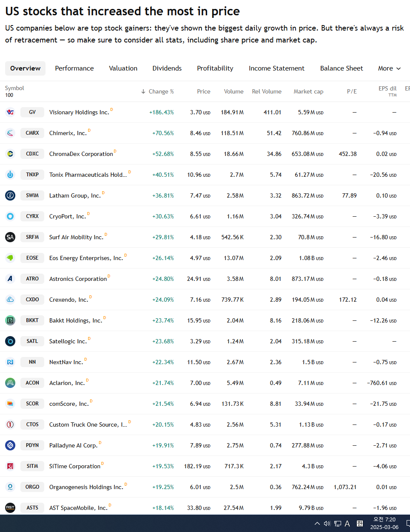Open the Chimerix, Inc. link
Viewport: 410px width, 532px height.
[68, 133]
